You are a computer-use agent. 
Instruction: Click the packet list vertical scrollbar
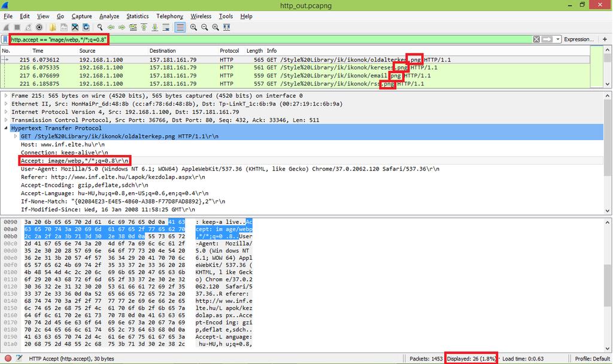pyautogui.click(x=608, y=67)
